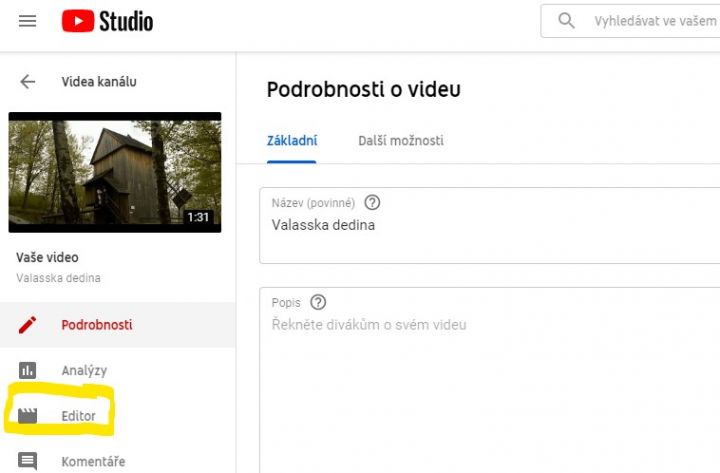Click the Komentáře speech bubble icon
Image resolution: width=720 pixels, height=473 pixels.
click(28, 461)
